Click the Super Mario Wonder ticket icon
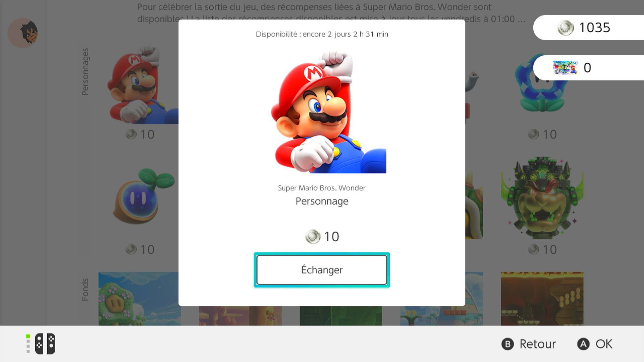Viewport: 644px width, 362px height. (x=566, y=67)
